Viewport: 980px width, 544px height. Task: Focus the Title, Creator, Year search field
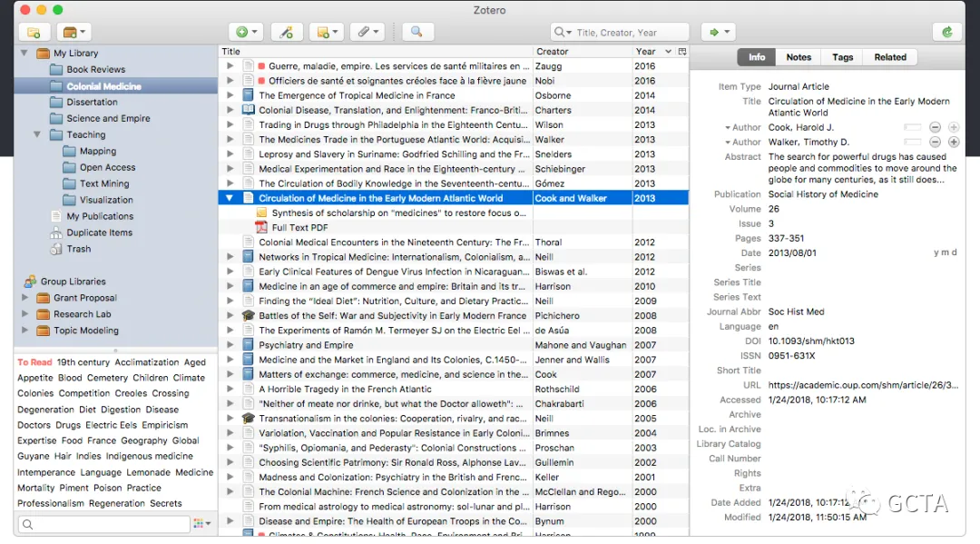click(x=620, y=32)
